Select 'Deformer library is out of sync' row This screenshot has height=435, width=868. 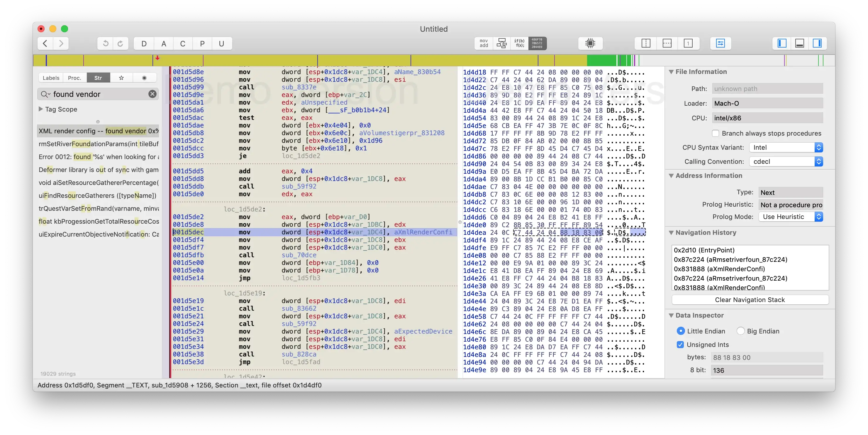[98, 170]
